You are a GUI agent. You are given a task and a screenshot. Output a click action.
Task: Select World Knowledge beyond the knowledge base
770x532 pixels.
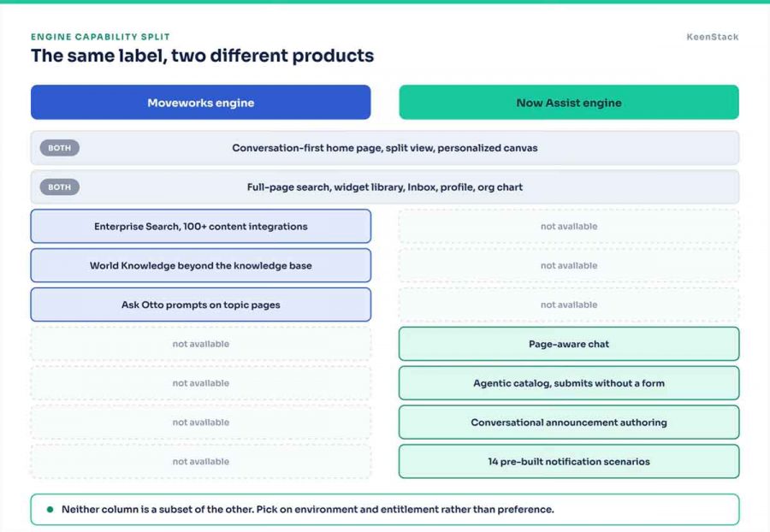[200, 265]
